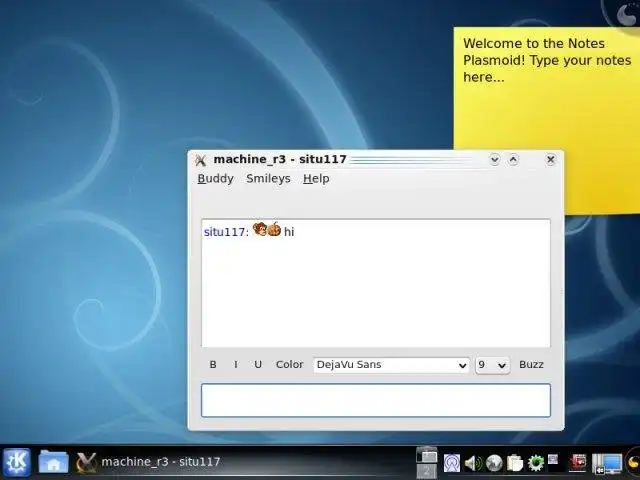Open the device notifier monitor icon
Screen dimensions: 640x480
(607, 464)
